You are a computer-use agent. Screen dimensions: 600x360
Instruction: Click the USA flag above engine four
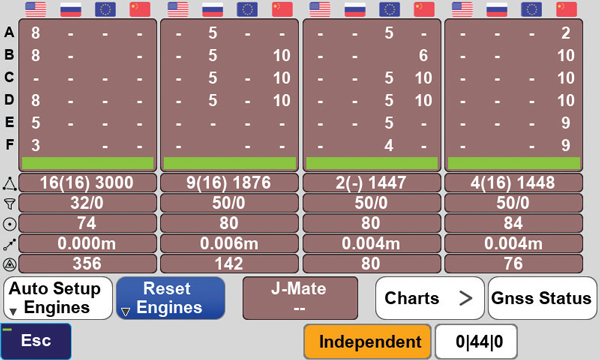pyautogui.click(x=462, y=10)
